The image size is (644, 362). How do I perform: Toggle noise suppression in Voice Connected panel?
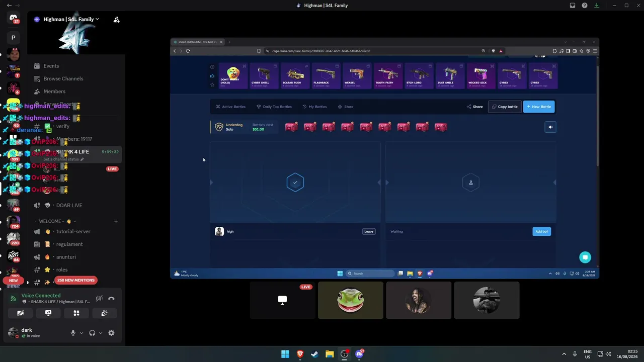(x=99, y=299)
